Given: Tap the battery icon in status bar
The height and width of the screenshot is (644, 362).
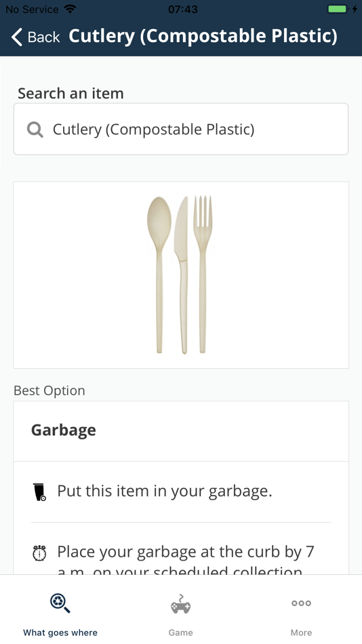Looking at the screenshot, I should [339, 9].
